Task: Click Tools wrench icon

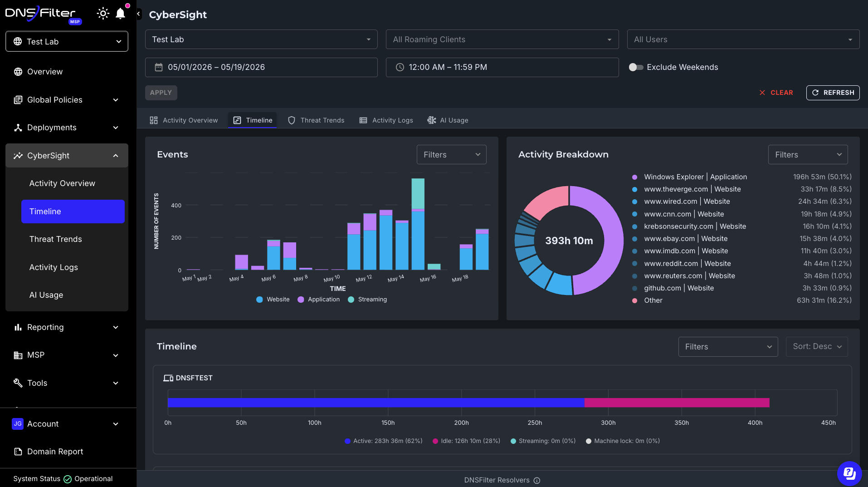Action: (x=18, y=383)
